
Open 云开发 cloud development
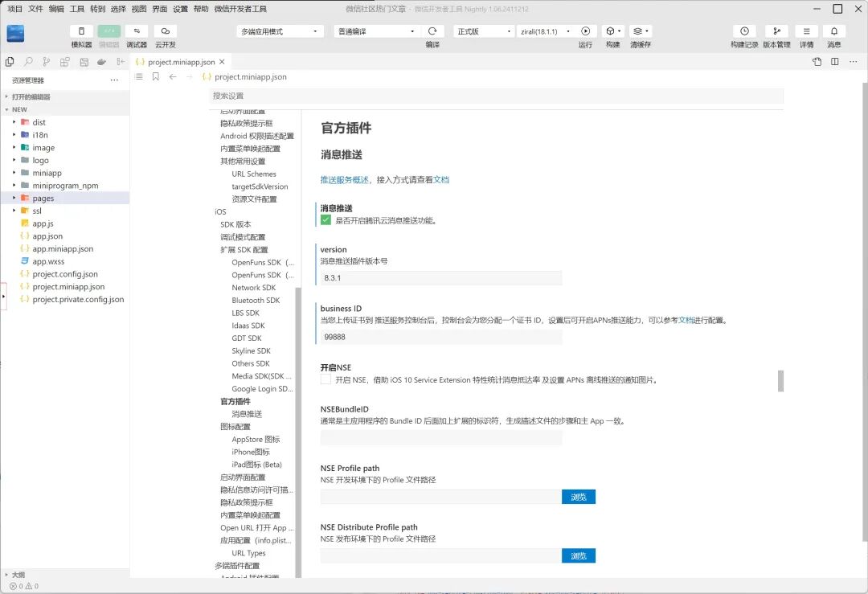165,31
